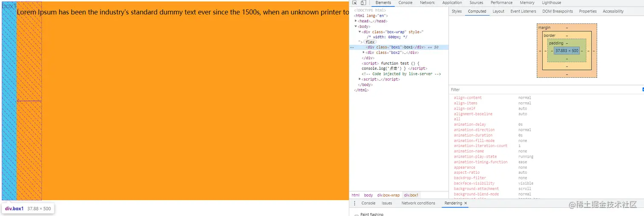Switch to the Elements tab
This screenshot has height=216, width=644.
383,3
